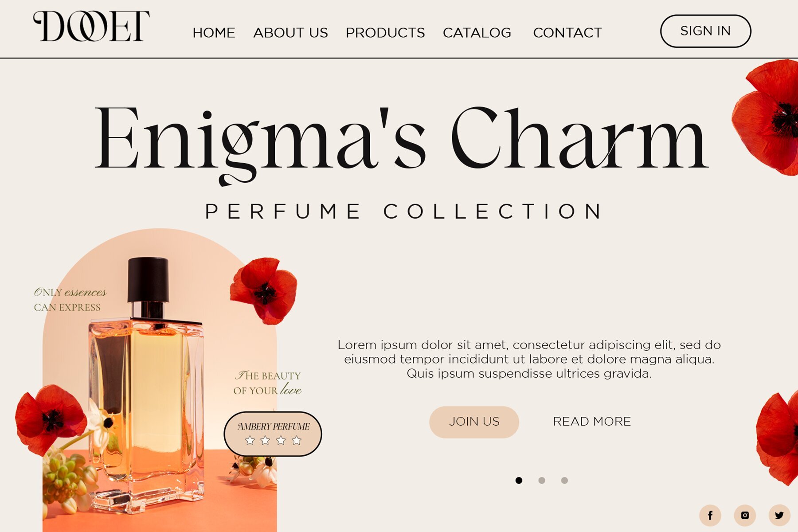Open the About Us page
This screenshot has height=532, width=798.
tap(290, 33)
